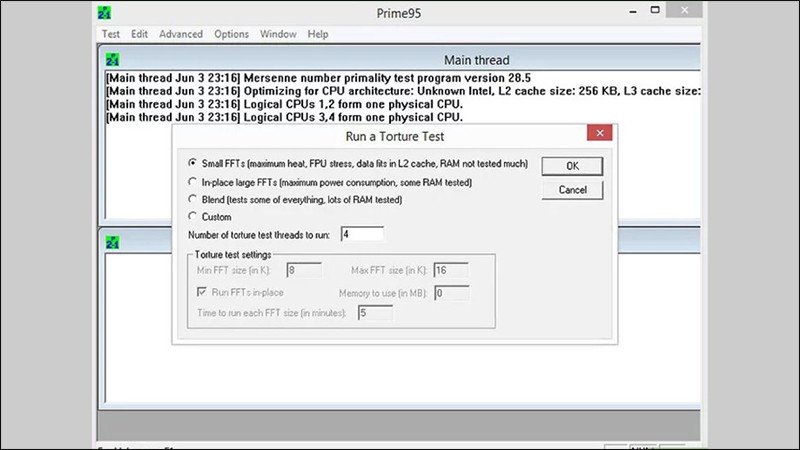This screenshot has height=450, width=800.
Task: Open the Options menu
Action: [231, 34]
